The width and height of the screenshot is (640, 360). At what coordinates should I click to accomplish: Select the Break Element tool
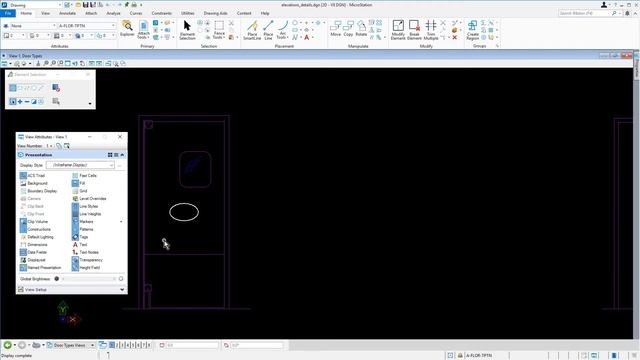[x=414, y=30]
